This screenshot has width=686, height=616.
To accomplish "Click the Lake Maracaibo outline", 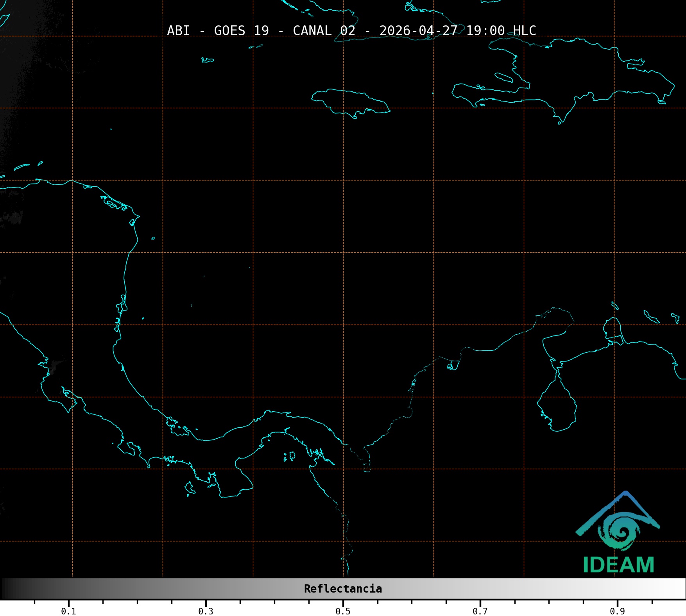I will (557, 406).
